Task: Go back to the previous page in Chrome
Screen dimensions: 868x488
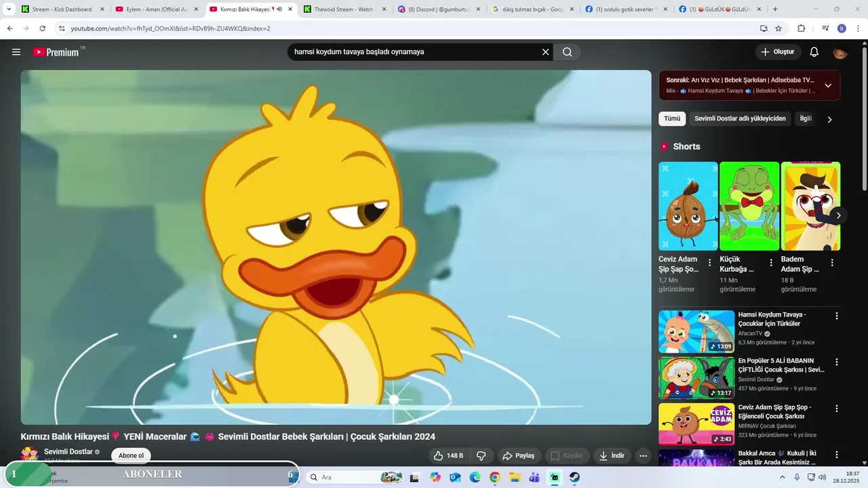Action: click(9, 28)
